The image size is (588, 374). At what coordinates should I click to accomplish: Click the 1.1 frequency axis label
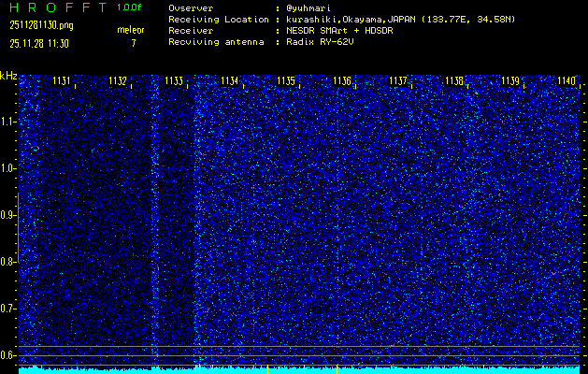tap(7, 122)
